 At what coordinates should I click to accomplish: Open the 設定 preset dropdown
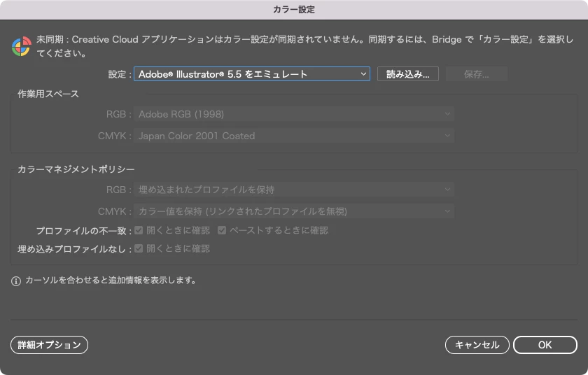click(x=251, y=74)
